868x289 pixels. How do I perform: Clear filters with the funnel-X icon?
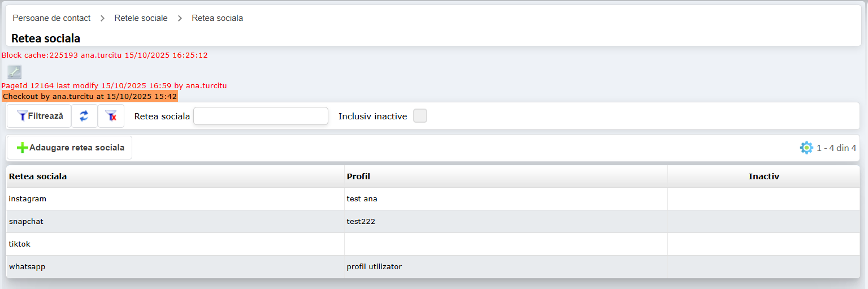pos(111,116)
